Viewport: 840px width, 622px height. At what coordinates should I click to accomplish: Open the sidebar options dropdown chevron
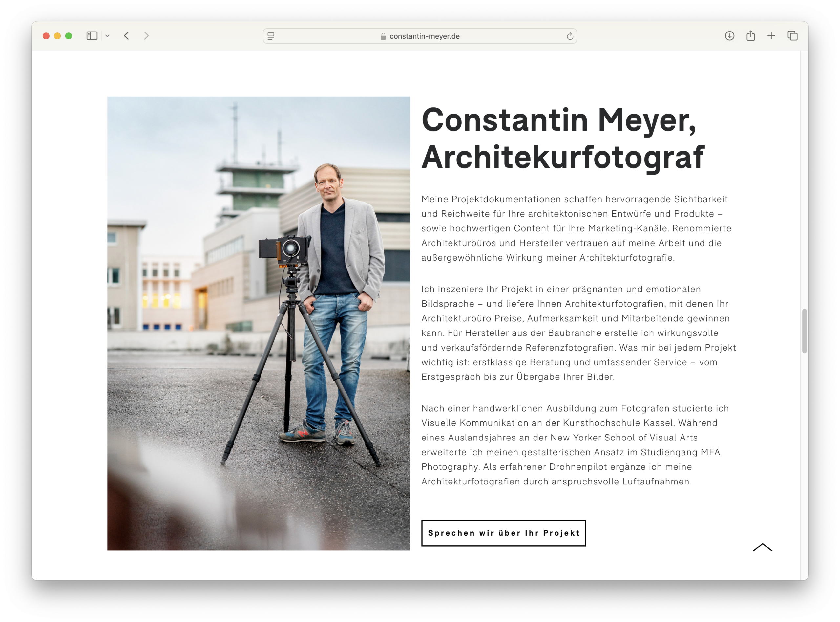[108, 36]
